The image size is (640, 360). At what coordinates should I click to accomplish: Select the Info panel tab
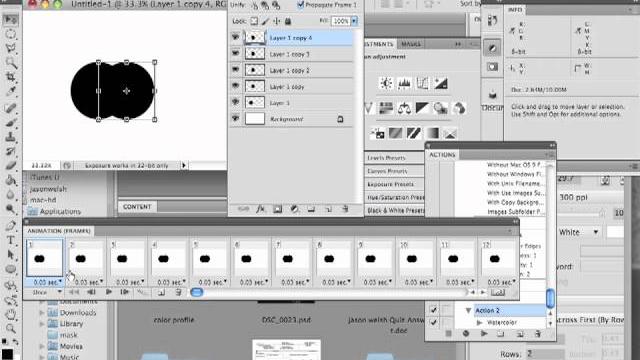tap(515, 9)
